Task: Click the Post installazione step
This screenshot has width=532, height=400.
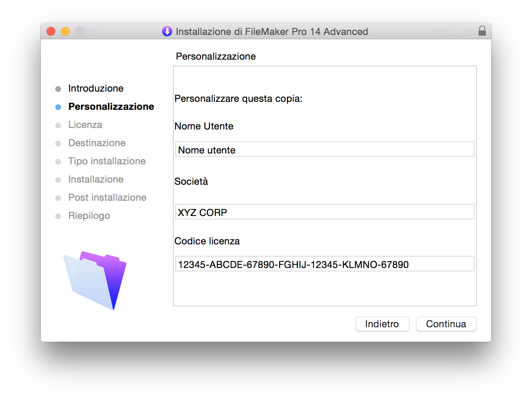Action: click(x=107, y=197)
